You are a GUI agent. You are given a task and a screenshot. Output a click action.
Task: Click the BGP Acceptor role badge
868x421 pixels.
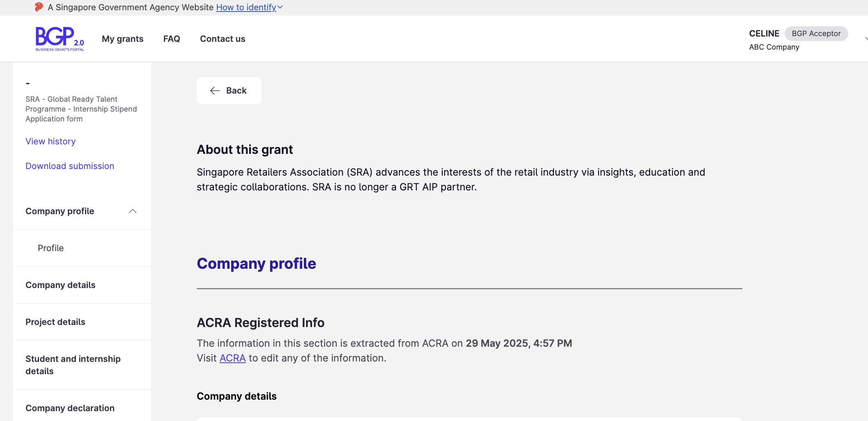(816, 34)
